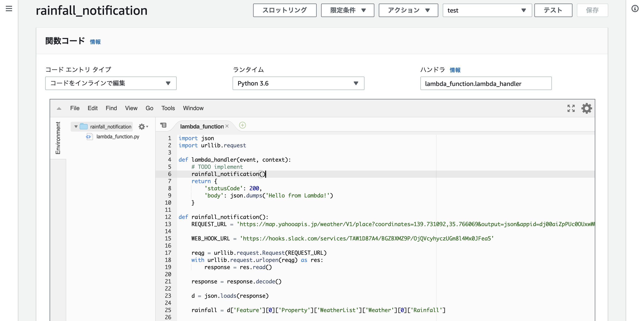The height and width of the screenshot is (321, 644).
Task: Click the REQUEST_URL assignment line
Action: pos(393,224)
